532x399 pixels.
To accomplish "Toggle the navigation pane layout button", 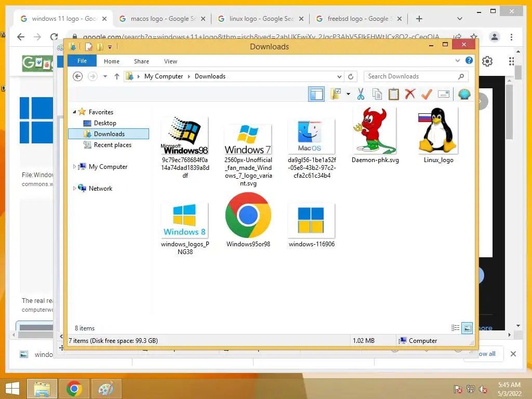I will click(316, 95).
